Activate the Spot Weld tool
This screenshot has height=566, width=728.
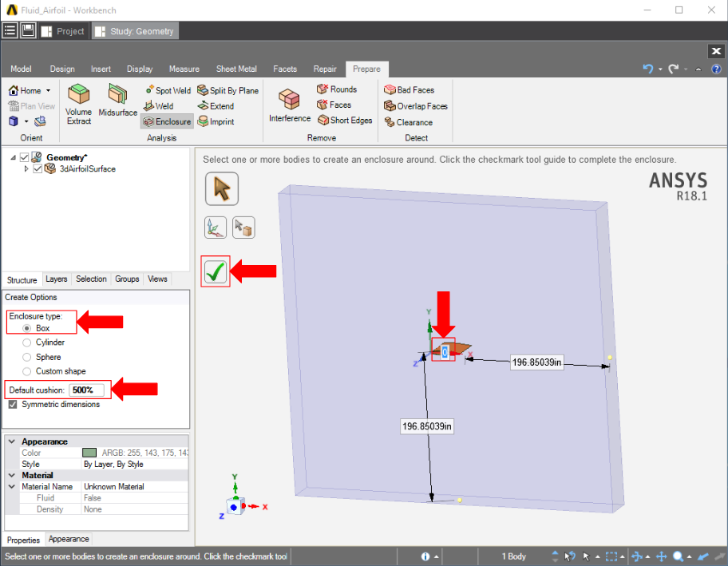click(x=168, y=90)
